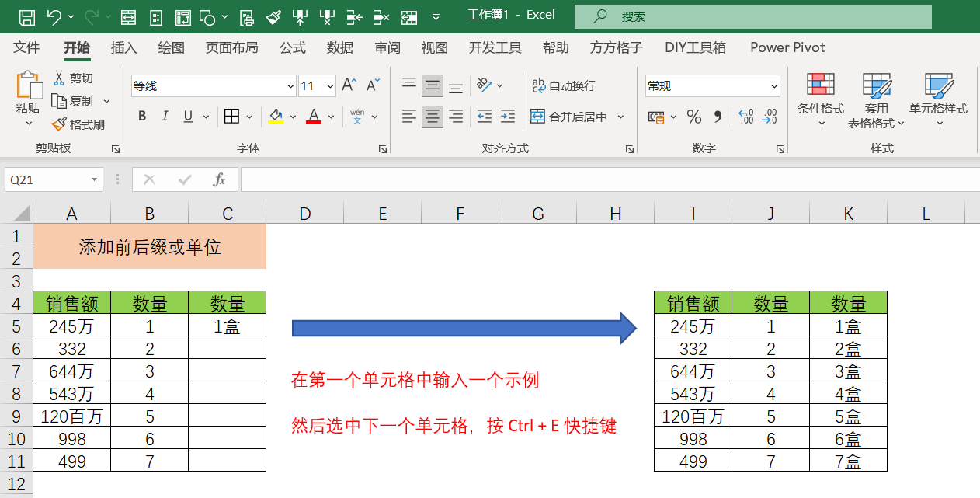Switch to the Power Pivot tab
The height and width of the screenshot is (498, 980).
tap(787, 47)
